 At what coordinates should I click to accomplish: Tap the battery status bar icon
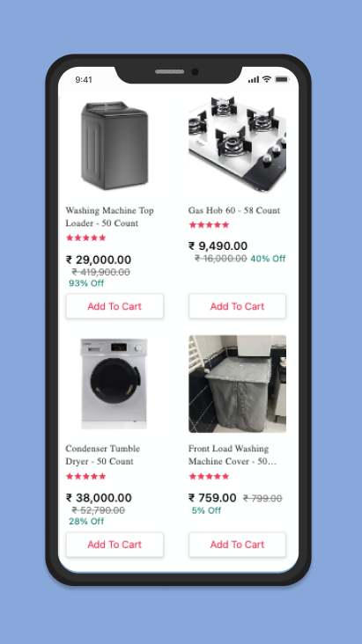(x=282, y=79)
